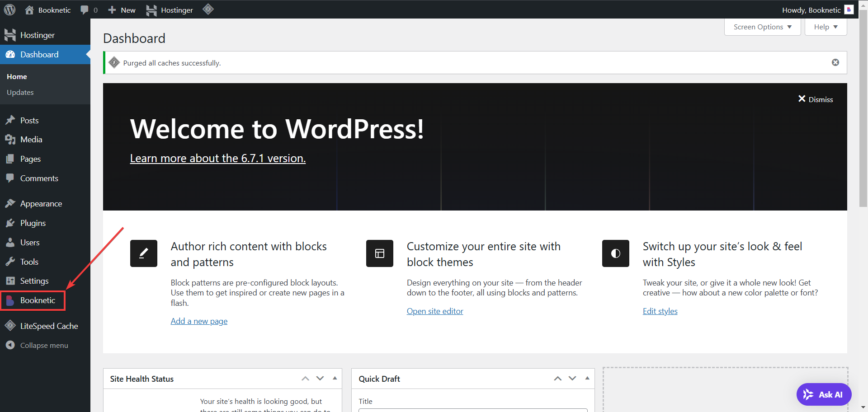Viewport: 868px width, 412px height.
Task: Expand the Screen Options dropdown
Action: click(763, 27)
